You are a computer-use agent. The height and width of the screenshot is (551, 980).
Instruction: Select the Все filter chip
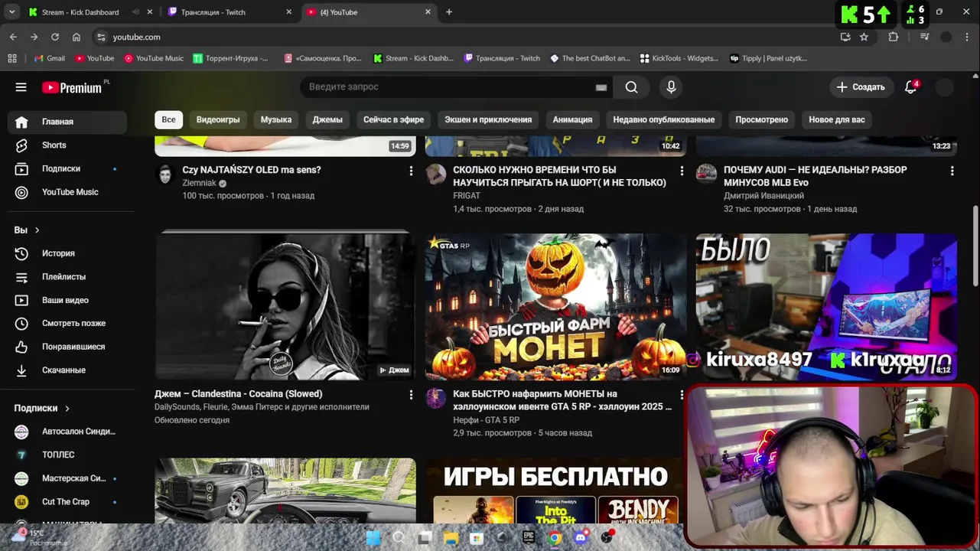point(168,119)
